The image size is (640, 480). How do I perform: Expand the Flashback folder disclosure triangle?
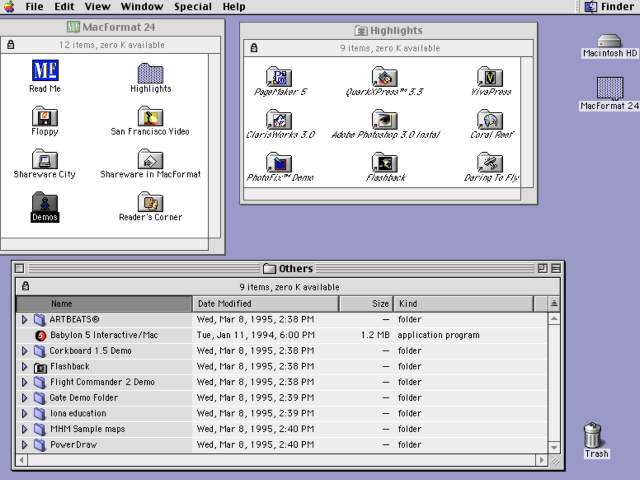click(x=24, y=367)
